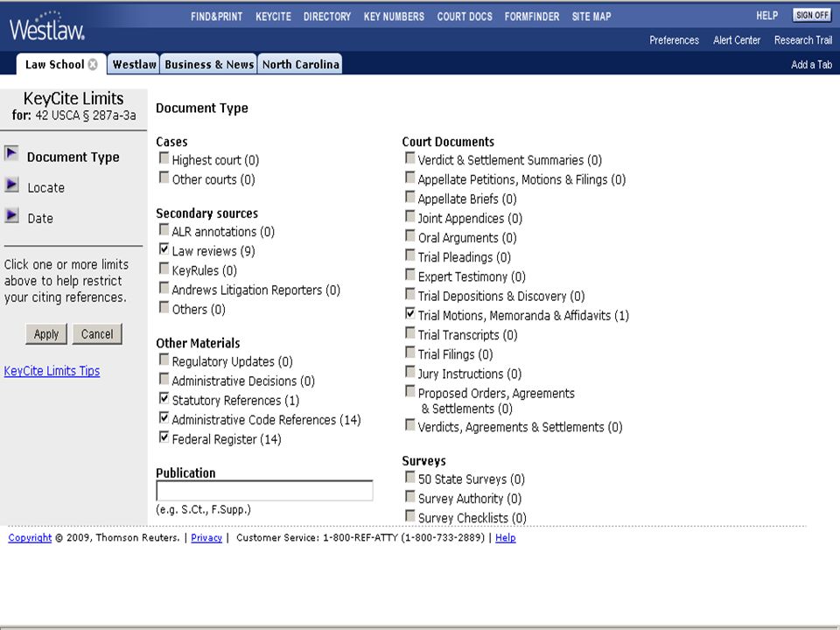Open the KeyCite Limits Tips link

52,371
